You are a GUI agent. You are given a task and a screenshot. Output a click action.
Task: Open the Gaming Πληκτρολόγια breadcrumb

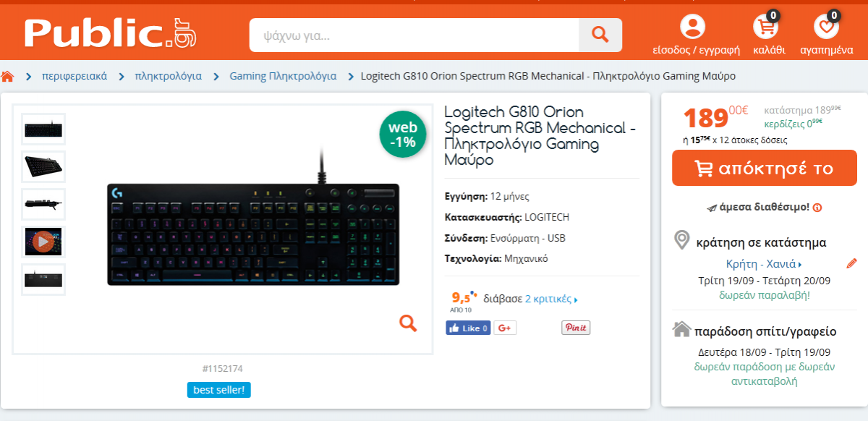[x=283, y=76]
